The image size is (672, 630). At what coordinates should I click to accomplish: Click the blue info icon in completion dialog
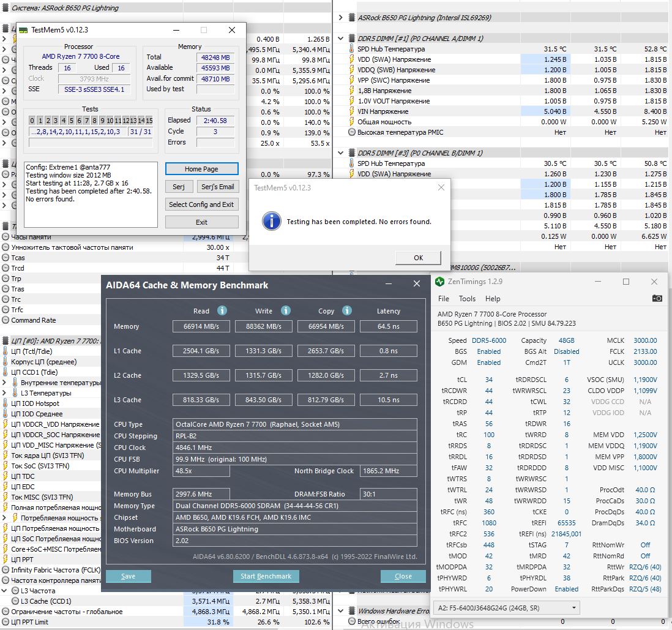tap(272, 221)
